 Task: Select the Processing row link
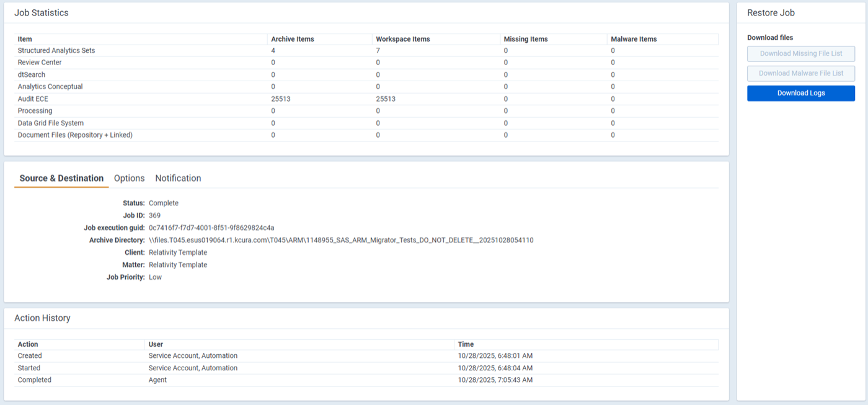click(35, 110)
